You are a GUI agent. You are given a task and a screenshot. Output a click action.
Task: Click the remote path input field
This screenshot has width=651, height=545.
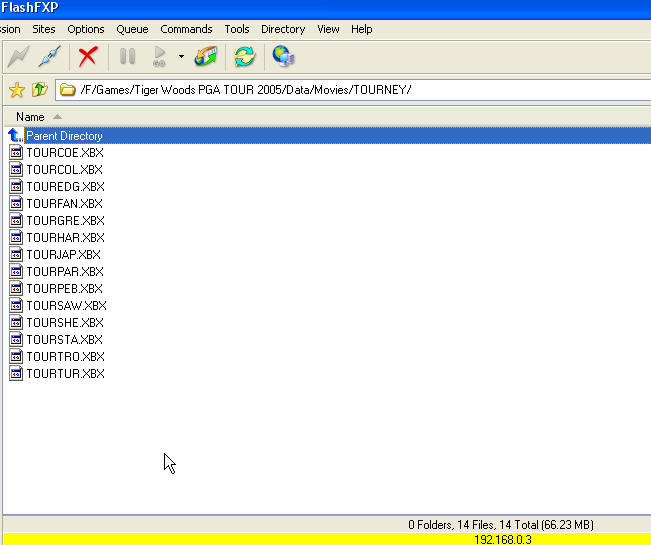[353, 90]
